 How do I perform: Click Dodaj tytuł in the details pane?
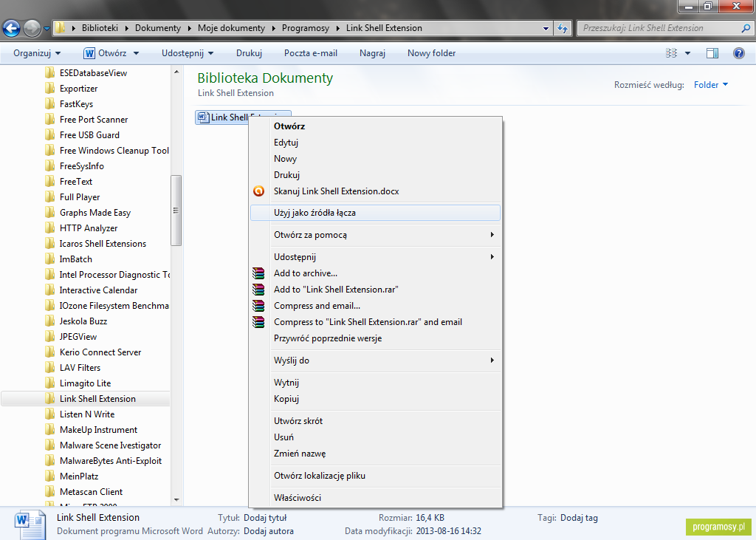pos(265,518)
